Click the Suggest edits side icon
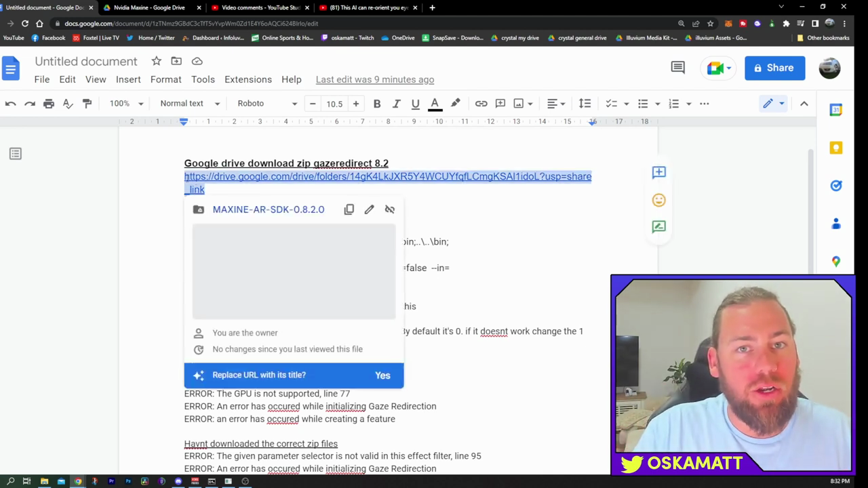 (x=659, y=227)
